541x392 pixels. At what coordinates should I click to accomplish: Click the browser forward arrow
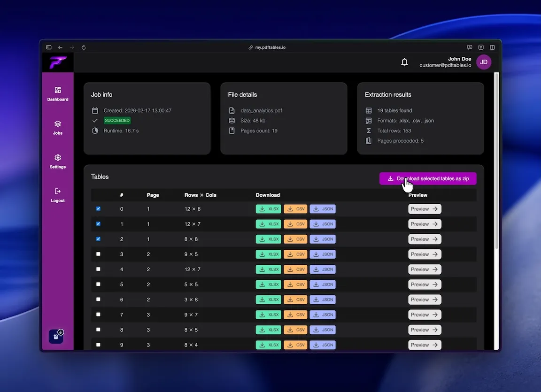click(71, 47)
